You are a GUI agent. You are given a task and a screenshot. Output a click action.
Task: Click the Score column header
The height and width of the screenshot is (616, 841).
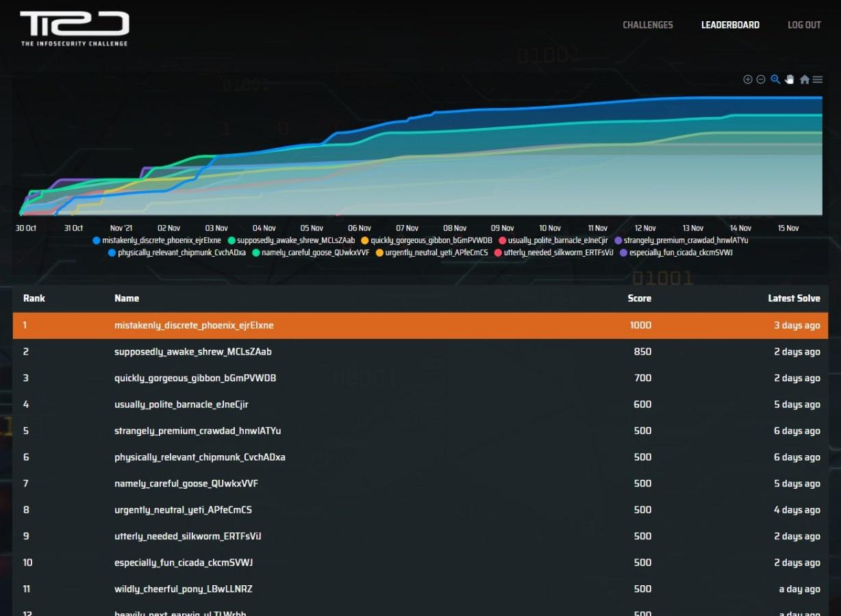639,298
